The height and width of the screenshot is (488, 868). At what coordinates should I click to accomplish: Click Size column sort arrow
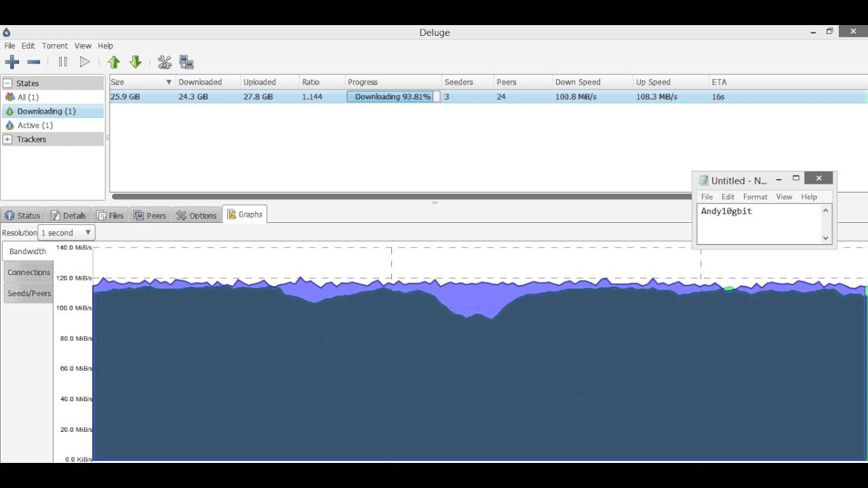tap(169, 82)
